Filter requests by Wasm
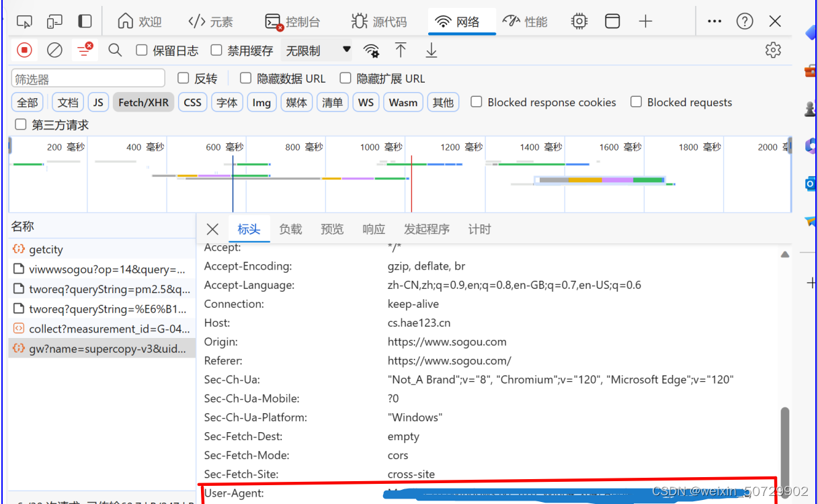The image size is (818, 504). pos(403,102)
